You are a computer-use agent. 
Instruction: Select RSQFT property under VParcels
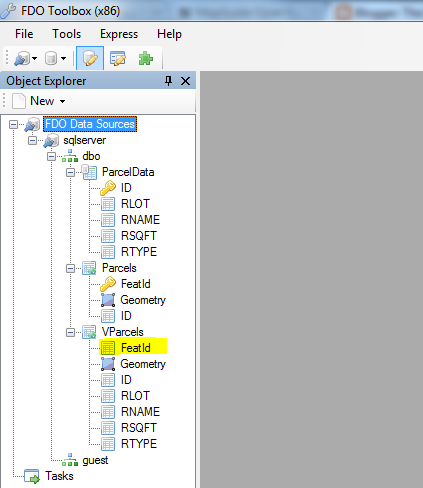point(139,428)
